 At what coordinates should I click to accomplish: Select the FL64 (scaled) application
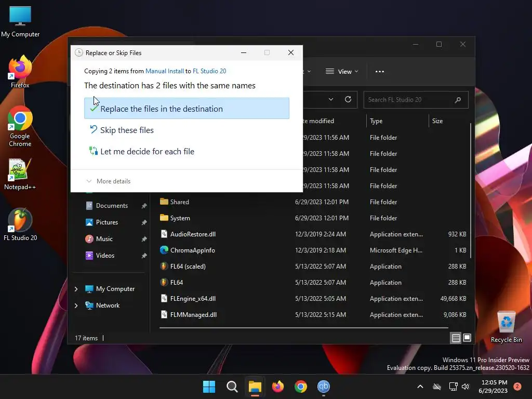pyautogui.click(x=313, y=267)
